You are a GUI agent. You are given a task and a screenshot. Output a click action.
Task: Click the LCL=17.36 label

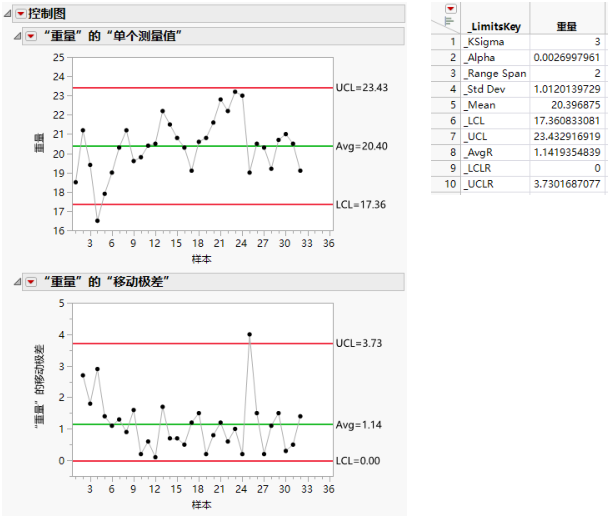pyautogui.click(x=361, y=205)
